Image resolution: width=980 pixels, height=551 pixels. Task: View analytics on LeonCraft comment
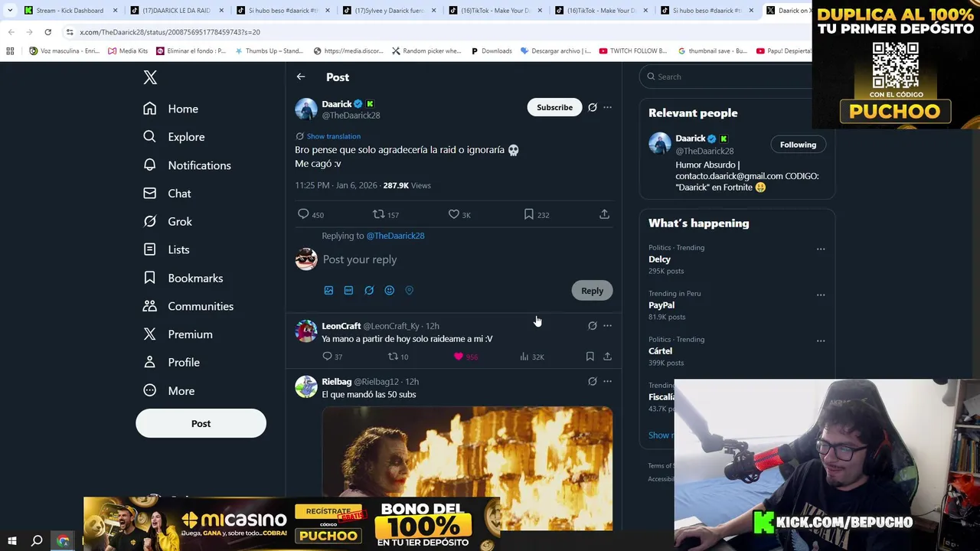click(x=524, y=357)
